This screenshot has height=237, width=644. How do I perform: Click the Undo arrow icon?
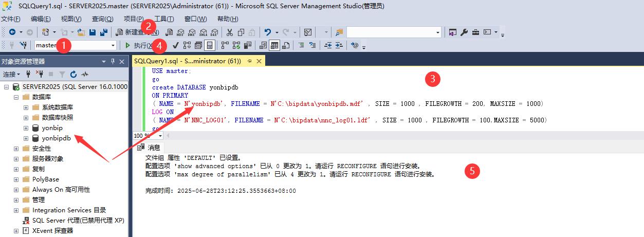[x=268, y=32]
